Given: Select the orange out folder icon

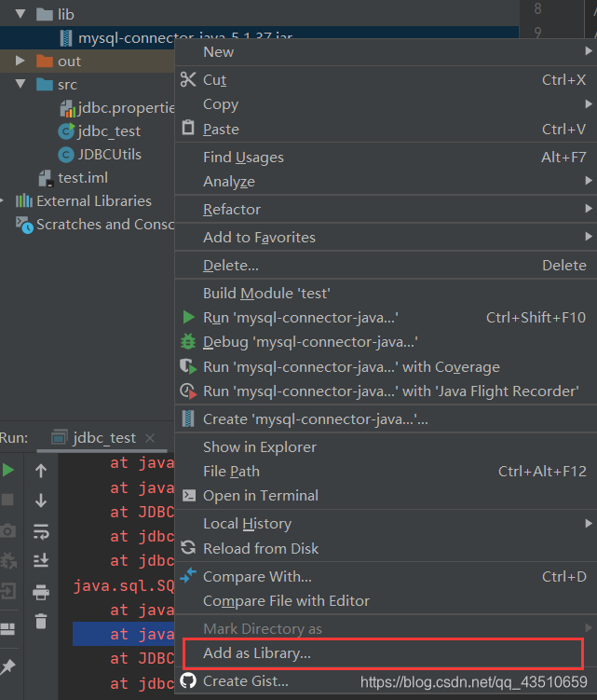Looking at the screenshot, I should click(45, 61).
